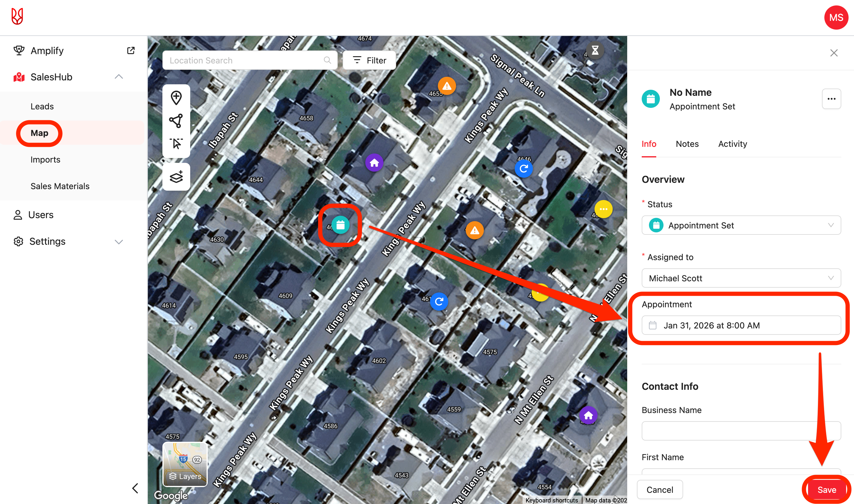Open the three-dot more options button
Viewport: 854px width, 504px height.
tap(831, 99)
